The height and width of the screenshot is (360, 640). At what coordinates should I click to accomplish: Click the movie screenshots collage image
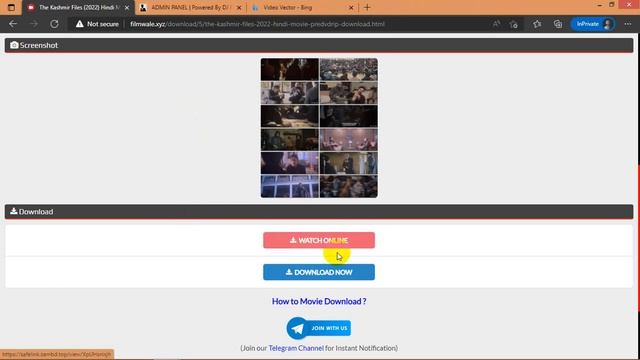click(319, 128)
